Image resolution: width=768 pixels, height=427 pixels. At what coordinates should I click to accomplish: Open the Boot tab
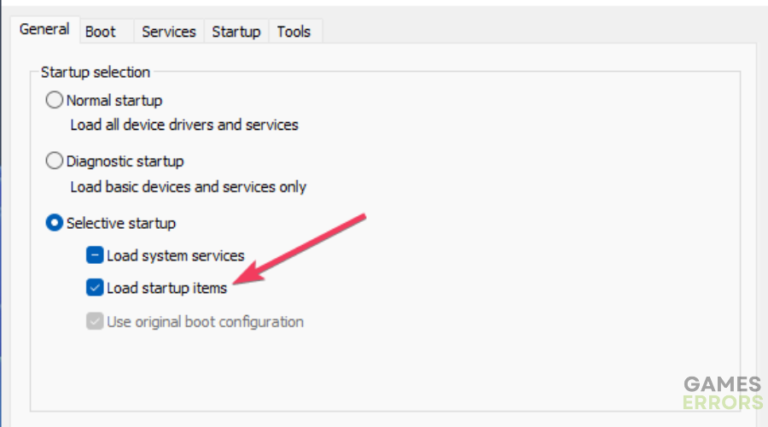pyautogui.click(x=100, y=32)
